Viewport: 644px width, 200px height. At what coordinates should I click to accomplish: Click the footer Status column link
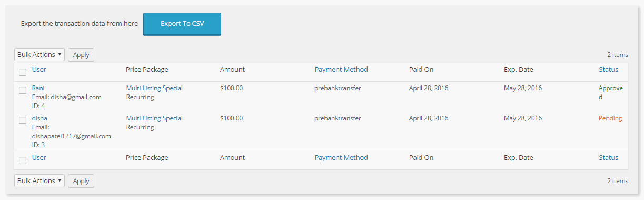[608, 157]
